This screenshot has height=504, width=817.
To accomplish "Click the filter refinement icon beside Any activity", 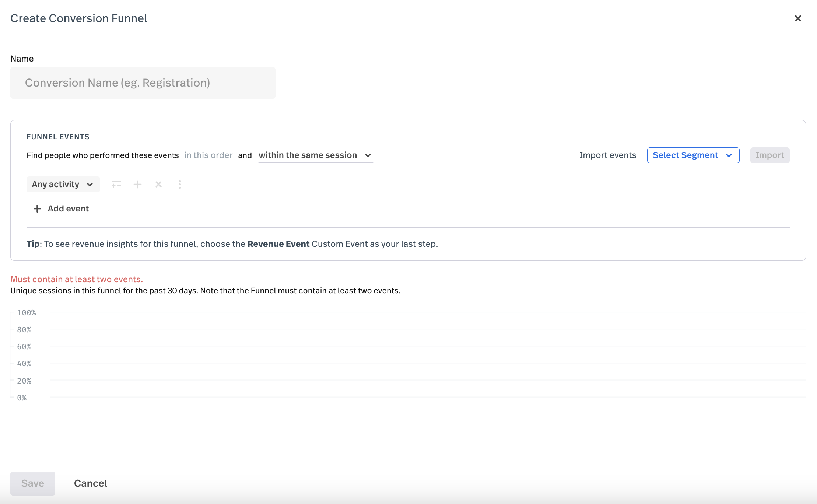I will point(116,184).
